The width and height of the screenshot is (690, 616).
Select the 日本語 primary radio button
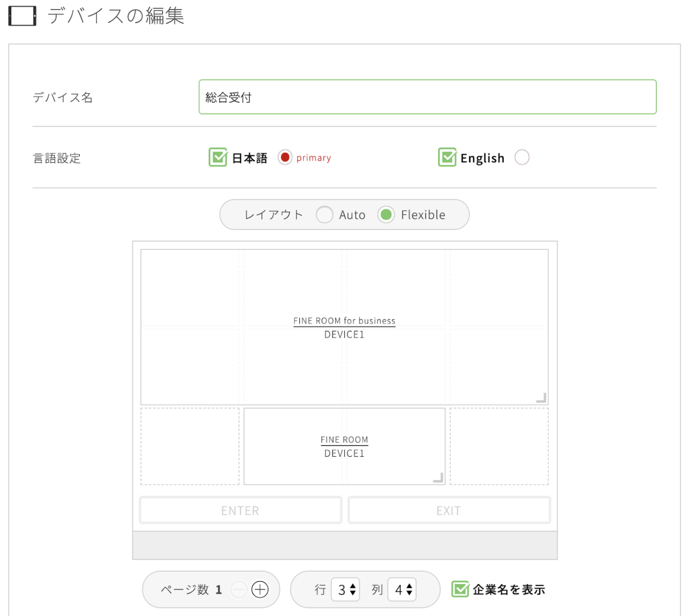285,157
